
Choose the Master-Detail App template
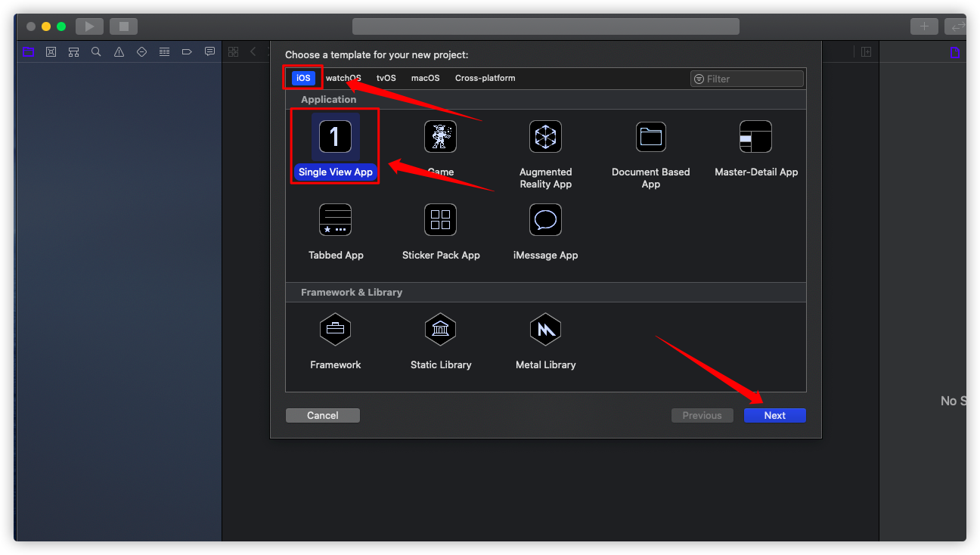coord(756,148)
